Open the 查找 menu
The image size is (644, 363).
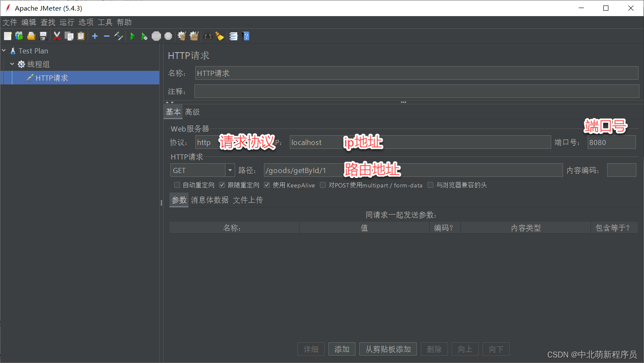tap(48, 22)
